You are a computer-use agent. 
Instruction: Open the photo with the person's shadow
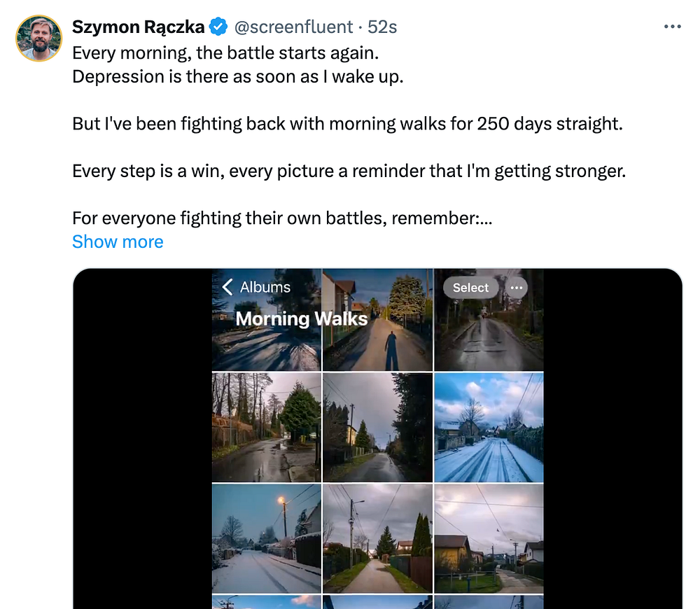click(378, 343)
